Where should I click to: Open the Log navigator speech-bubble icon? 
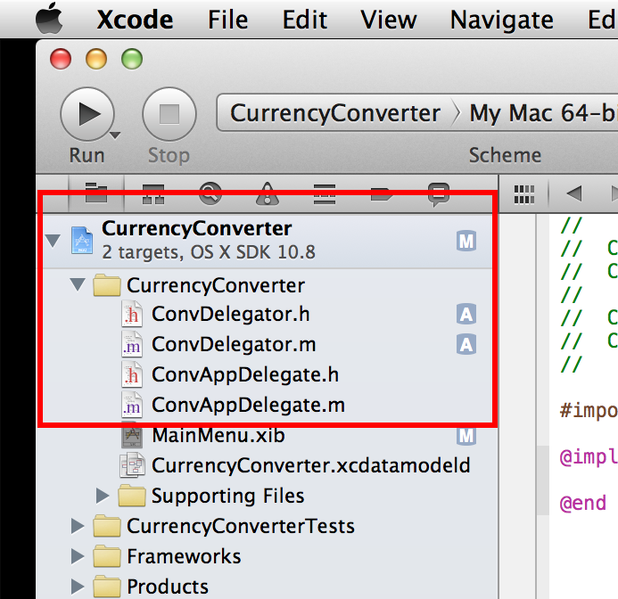click(438, 193)
